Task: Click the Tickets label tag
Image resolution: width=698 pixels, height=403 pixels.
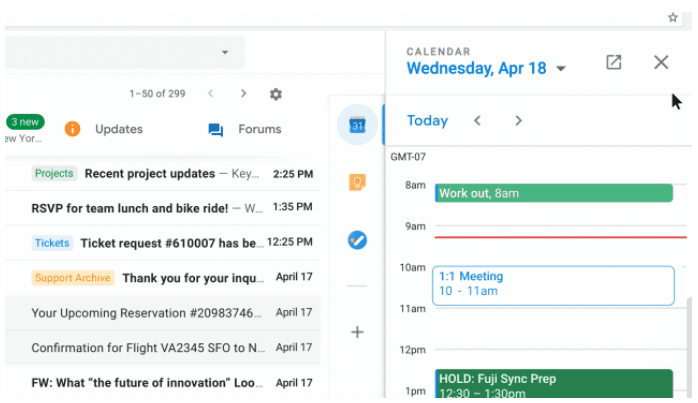Action: coord(52,243)
